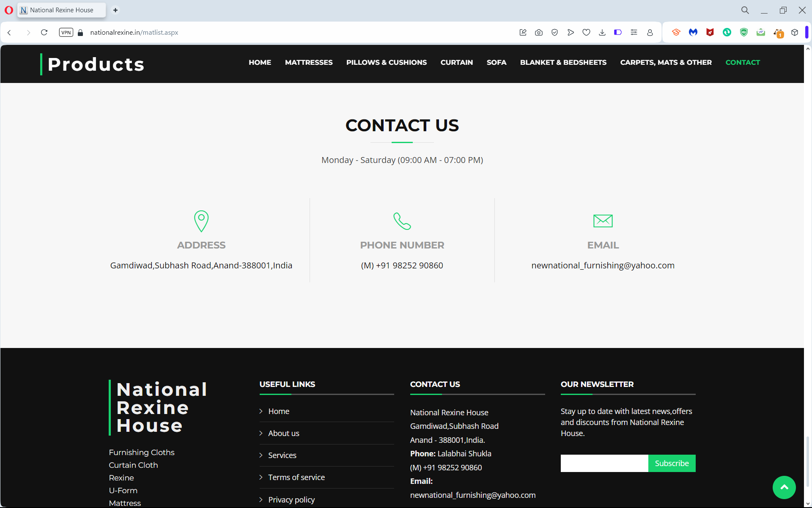Open CURTAIN menu
The image size is (812, 508).
coord(457,62)
